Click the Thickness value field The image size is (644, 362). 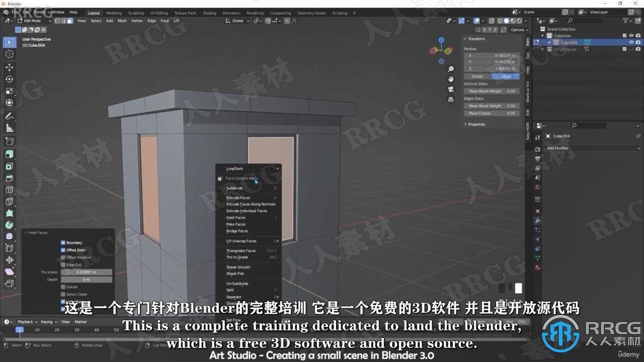[x=86, y=272]
